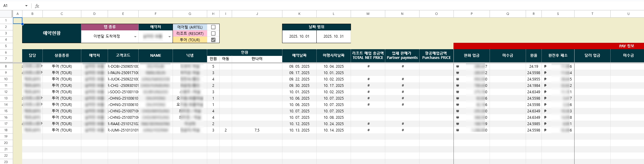
Task: Select row 8 header
Action: point(6,66)
